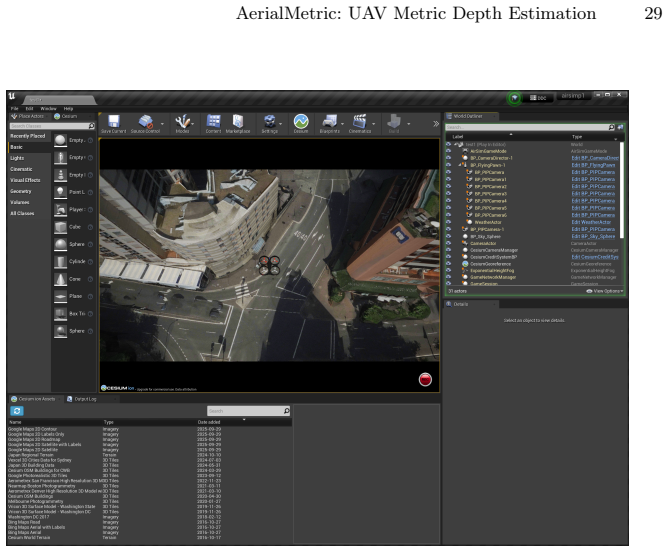The image size is (668, 552).
Task: Open the Cinematics toolbar icon
Action: pos(360,122)
